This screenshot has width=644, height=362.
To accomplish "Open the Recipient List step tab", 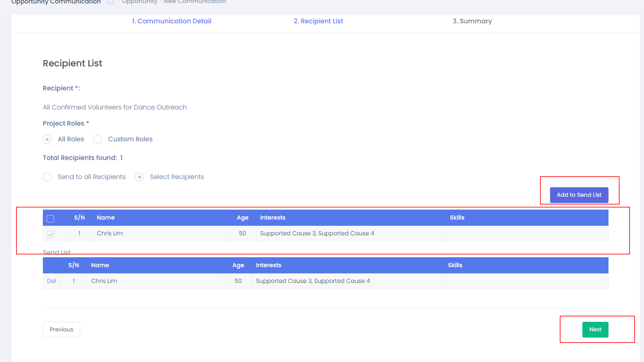I will tap(318, 21).
